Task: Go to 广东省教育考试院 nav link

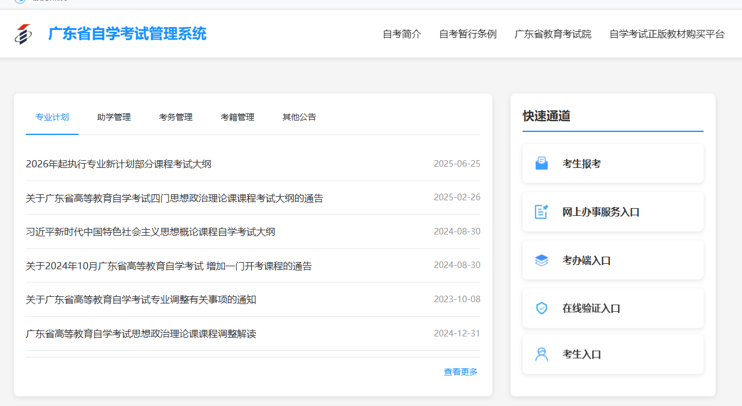Action: pyautogui.click(x=552, y=34)
